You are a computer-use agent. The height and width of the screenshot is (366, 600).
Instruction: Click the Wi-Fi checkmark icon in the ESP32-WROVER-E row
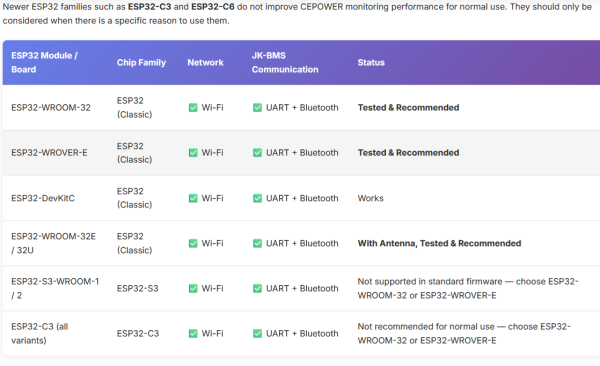click(193, 153)
